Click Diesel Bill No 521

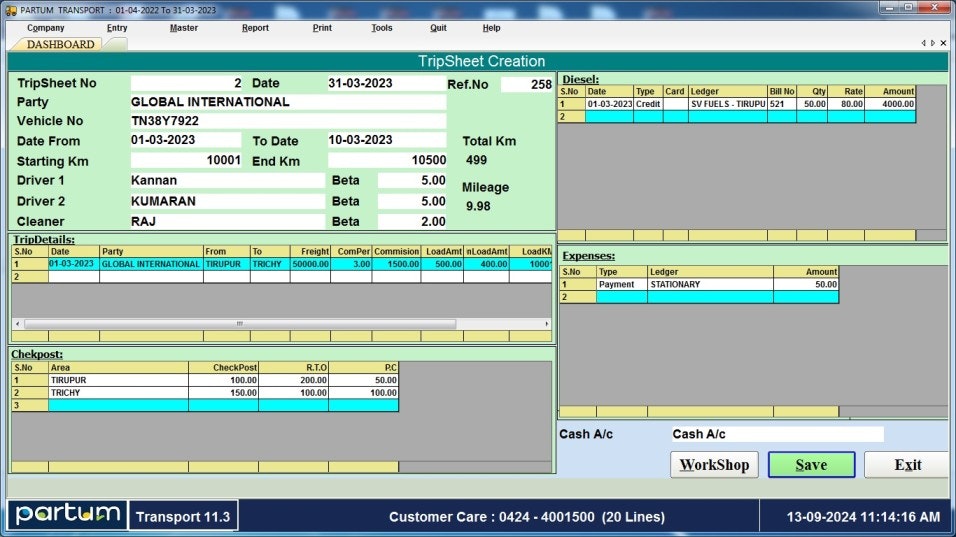pyautogui.click(x=782, y=104)
